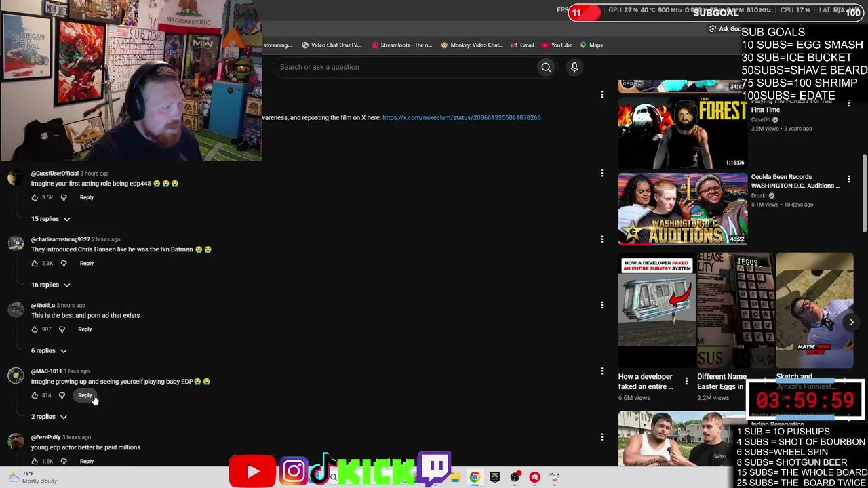The height and width of the screenshot is (488, 868).
Task: Like the Chris Hansen Batman comment
Action: (x=35, y=263)
